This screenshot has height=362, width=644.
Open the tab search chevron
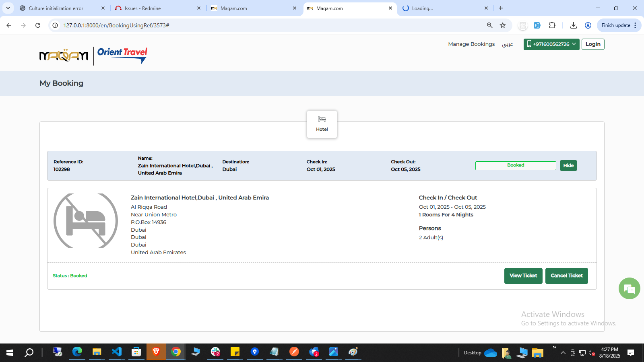pyautogui.click(x=8, y=8)
